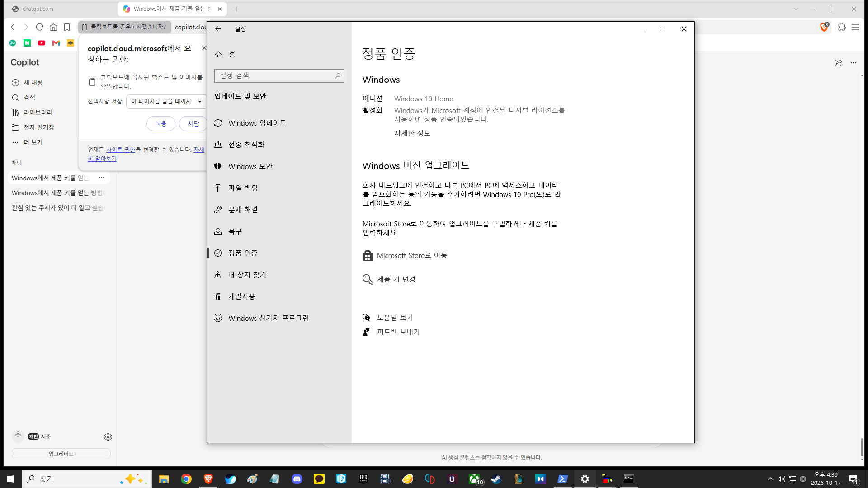Click the Copilot share icon
The height and width of the screenshot is (488, 868).
(838, 63)
